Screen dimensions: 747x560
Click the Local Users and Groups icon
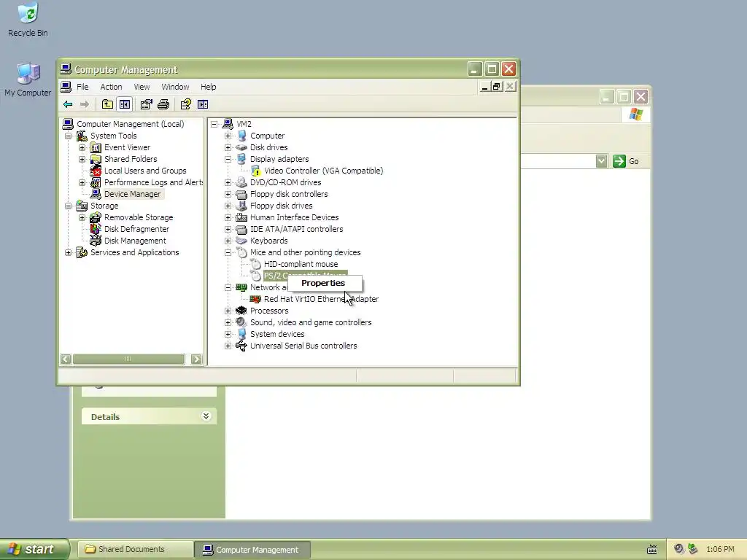pyautogui.click(x=96, y=171)
